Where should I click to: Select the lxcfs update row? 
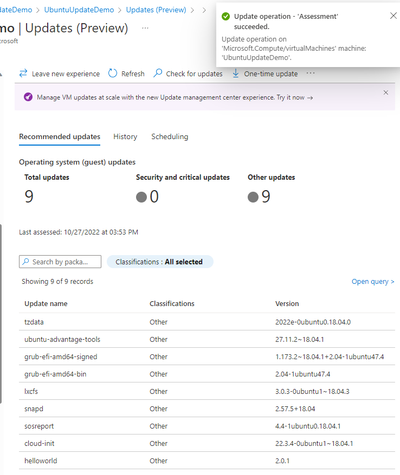(x=207, y=391)
